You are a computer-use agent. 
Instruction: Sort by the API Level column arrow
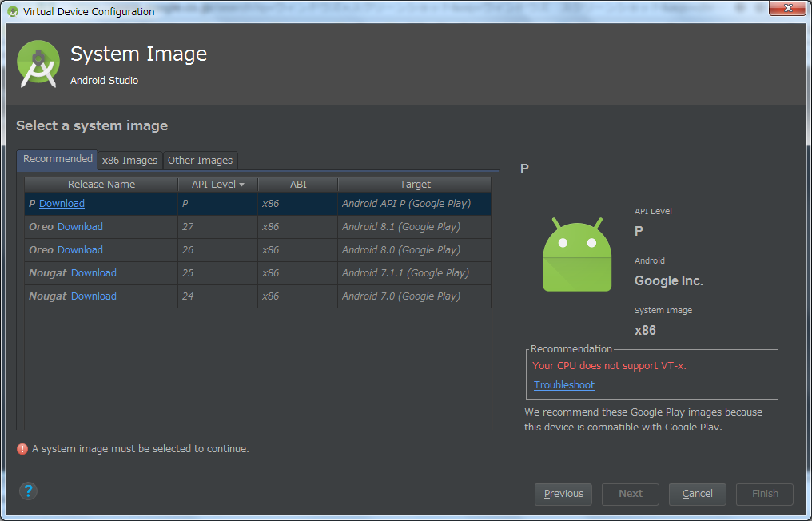pos(242,185)
